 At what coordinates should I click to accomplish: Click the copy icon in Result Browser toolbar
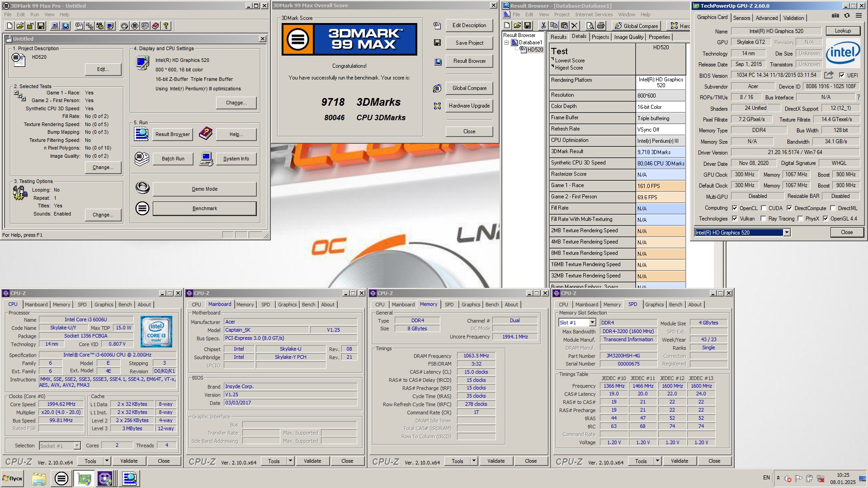pos(554,26)
